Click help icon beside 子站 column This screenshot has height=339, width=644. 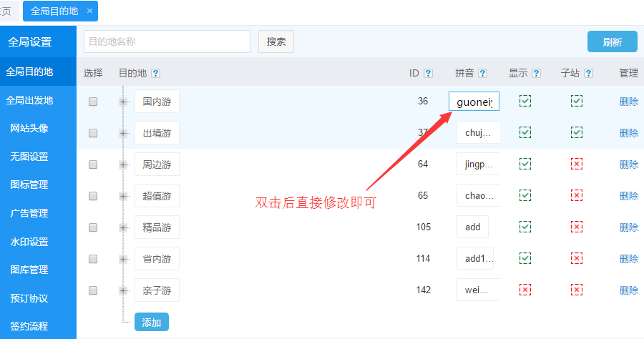click(x=588, y=73)
